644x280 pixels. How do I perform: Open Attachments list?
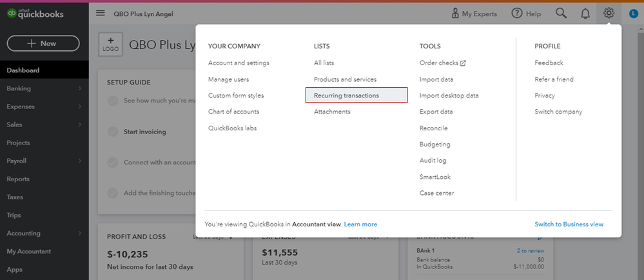click(332, 112)
